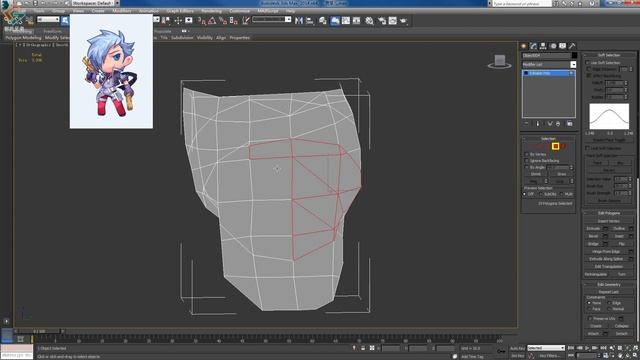Open the Modify command panel tab
Image resolution: width=640 pixels, height=360 pixels.
pos(533,46)
